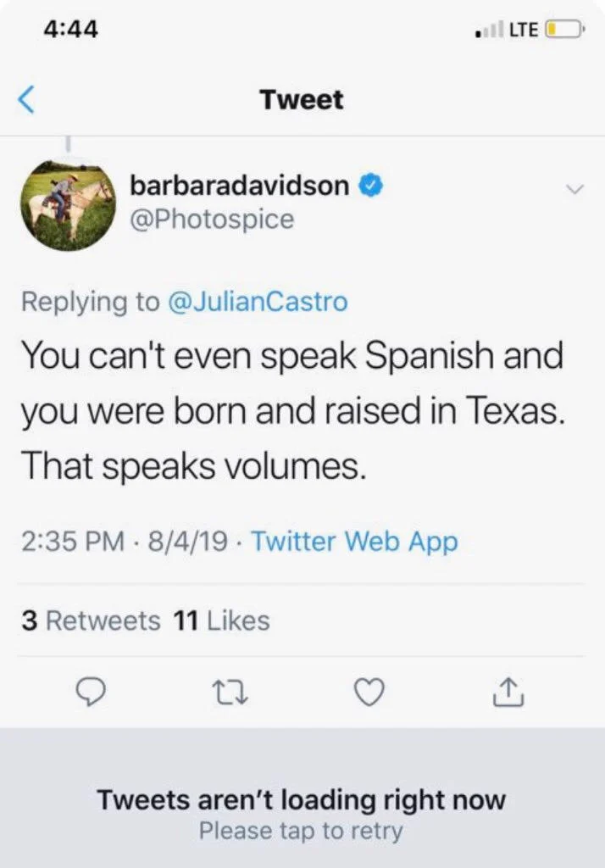Tap the 4:44 status bar clock

pyautogui.click(x=70, y=30)
